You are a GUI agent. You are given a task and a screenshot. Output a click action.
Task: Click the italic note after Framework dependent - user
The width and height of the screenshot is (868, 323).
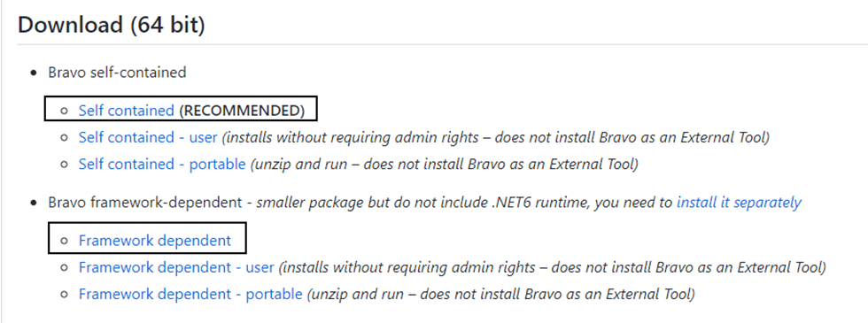click(x=553, y=267)
